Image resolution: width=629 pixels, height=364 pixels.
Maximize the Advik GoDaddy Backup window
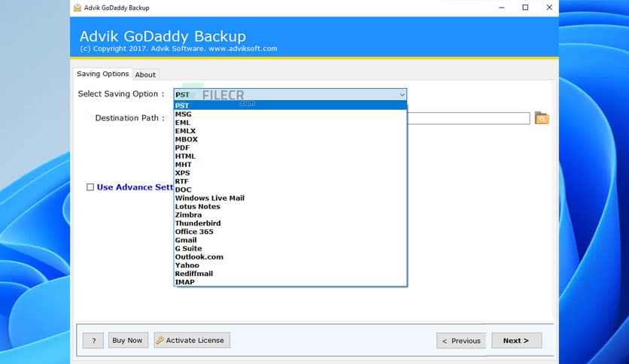525,8
